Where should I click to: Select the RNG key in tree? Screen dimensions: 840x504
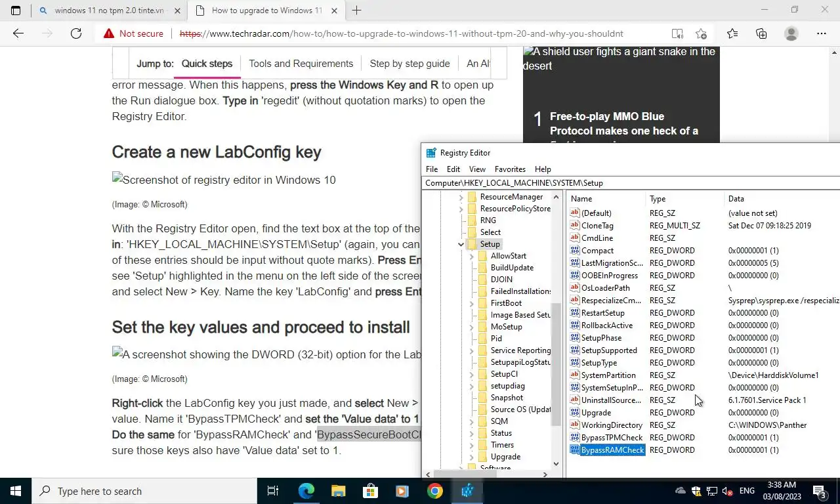pos(488,220)
